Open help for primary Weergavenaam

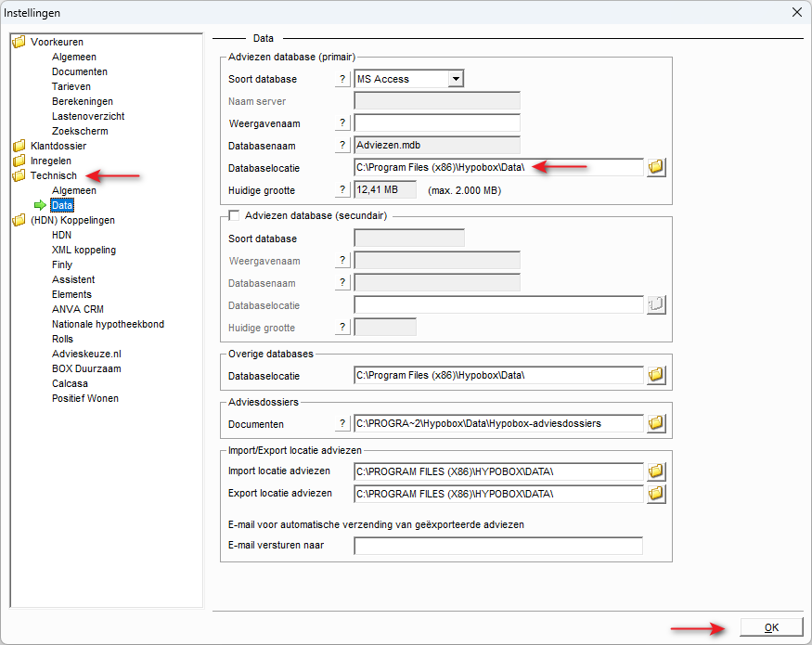(342, 123)
